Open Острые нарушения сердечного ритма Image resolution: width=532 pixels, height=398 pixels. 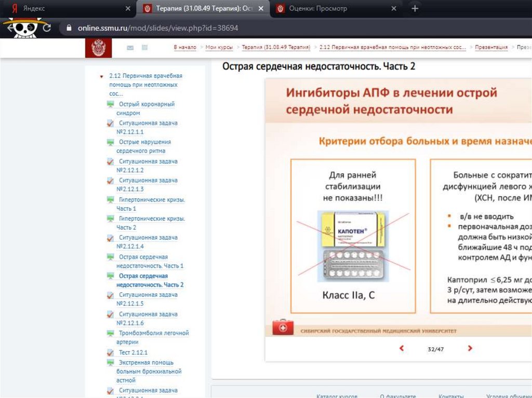point(144,146)
